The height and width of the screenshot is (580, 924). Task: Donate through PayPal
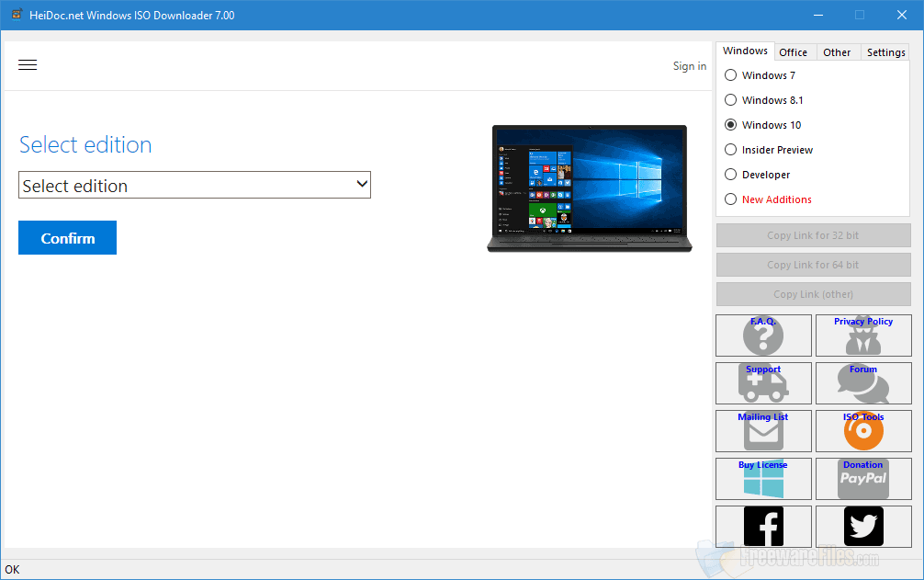[862, 478]
